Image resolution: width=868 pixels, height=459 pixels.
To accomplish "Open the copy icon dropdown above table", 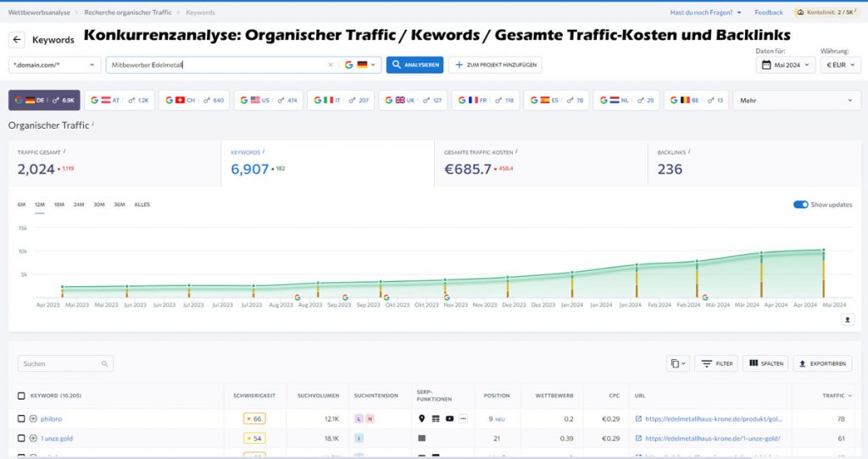I will [678, 363].
